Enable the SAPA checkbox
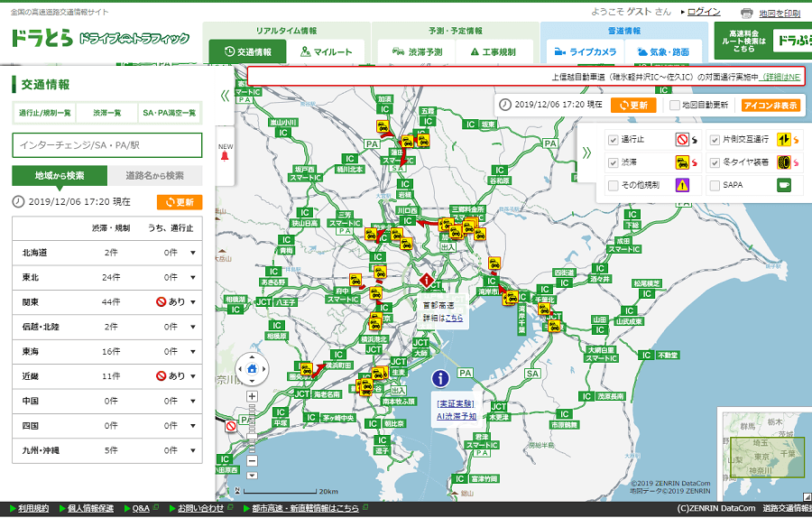This screenshot has height=518, width=812. coord(715,185)
